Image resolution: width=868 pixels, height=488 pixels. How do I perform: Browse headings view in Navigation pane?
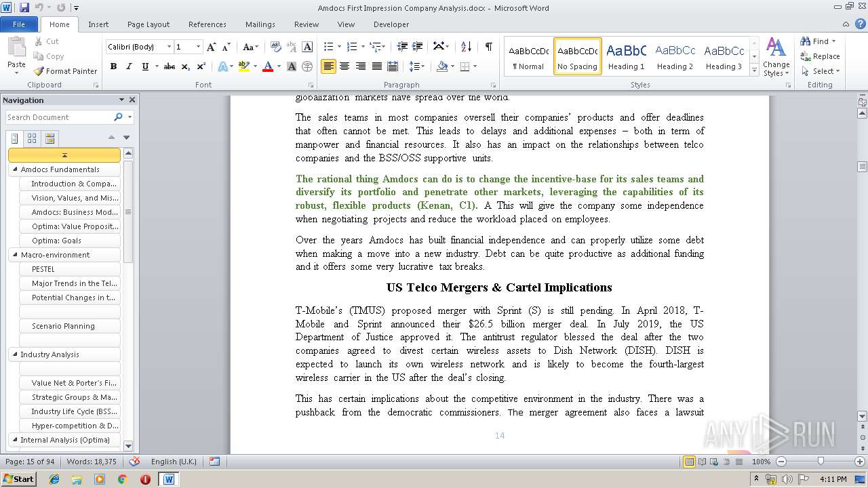15,138
